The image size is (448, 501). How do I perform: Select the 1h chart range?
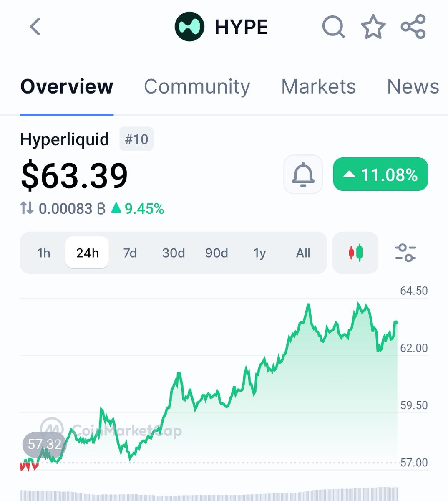pos(44,253)
